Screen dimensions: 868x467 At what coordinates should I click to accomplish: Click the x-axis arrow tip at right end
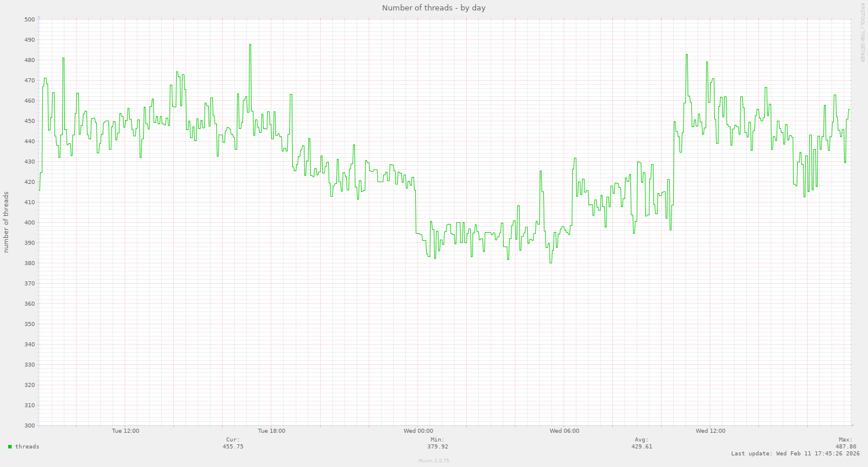[852, 425]
